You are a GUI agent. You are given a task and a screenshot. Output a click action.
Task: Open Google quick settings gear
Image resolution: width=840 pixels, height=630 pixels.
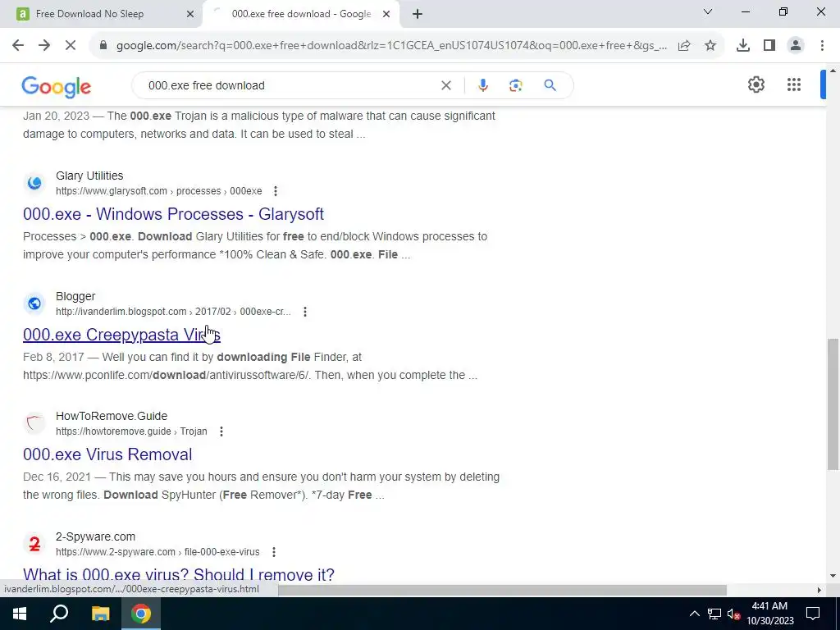point(756,84)
